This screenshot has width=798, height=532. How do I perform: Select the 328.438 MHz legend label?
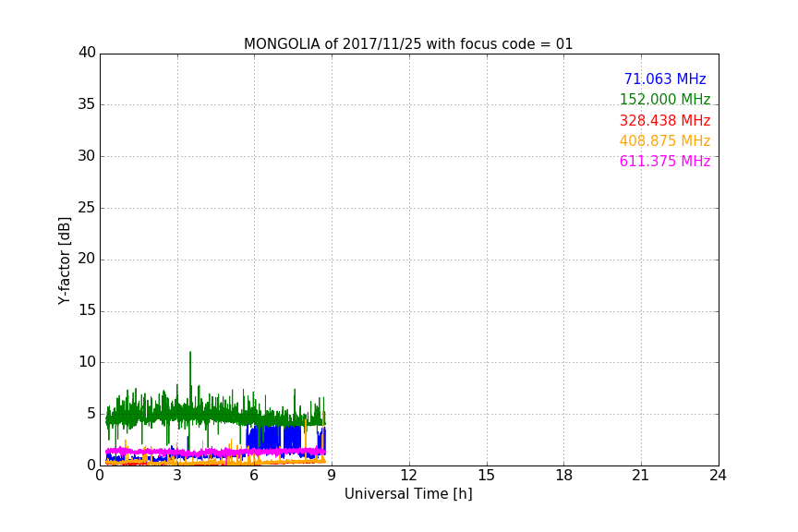pyautogui.click(x=665, y=120)
